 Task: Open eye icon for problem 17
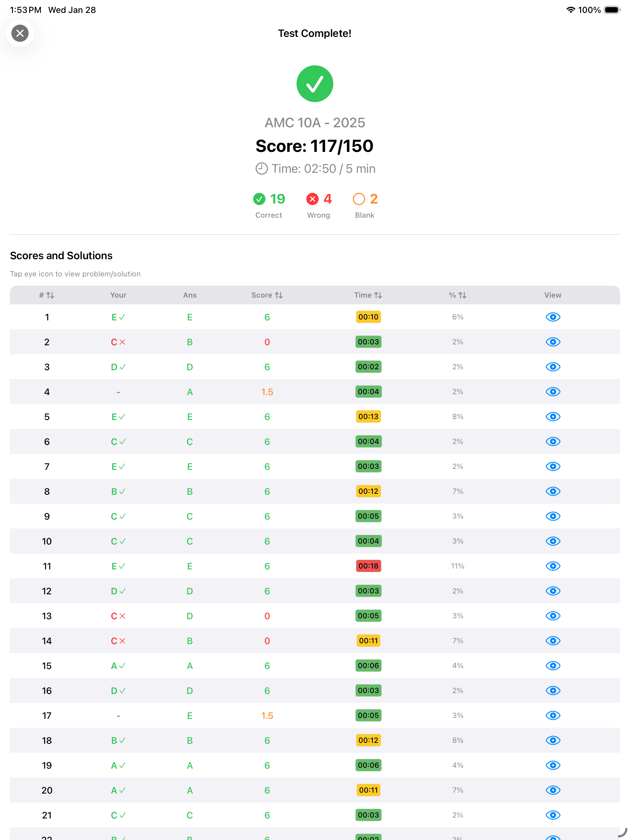(553, 716)
